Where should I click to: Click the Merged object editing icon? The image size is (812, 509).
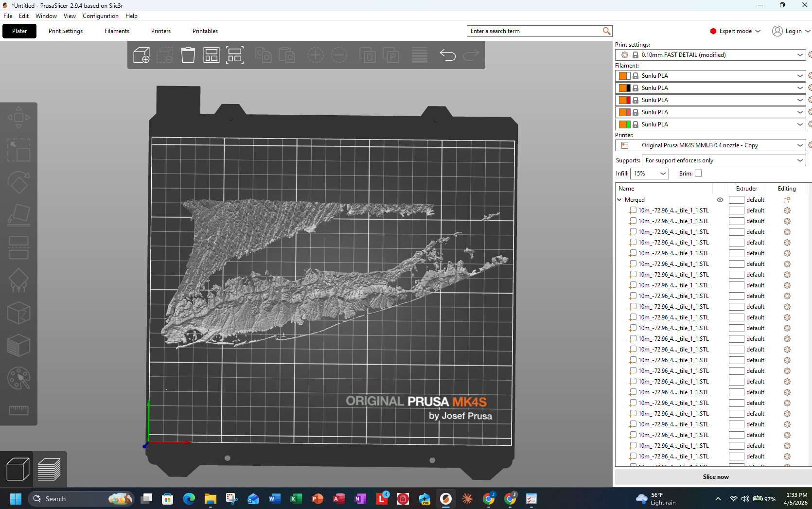[x=787, y=200]
